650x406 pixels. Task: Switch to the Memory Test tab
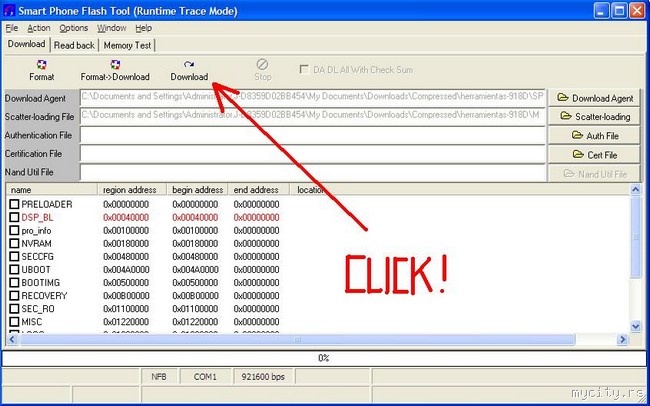click(x=127, y=46)
